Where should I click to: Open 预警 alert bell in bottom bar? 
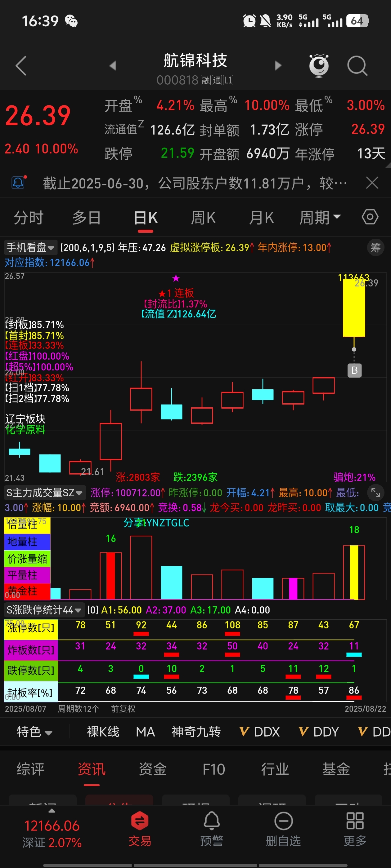212,829
